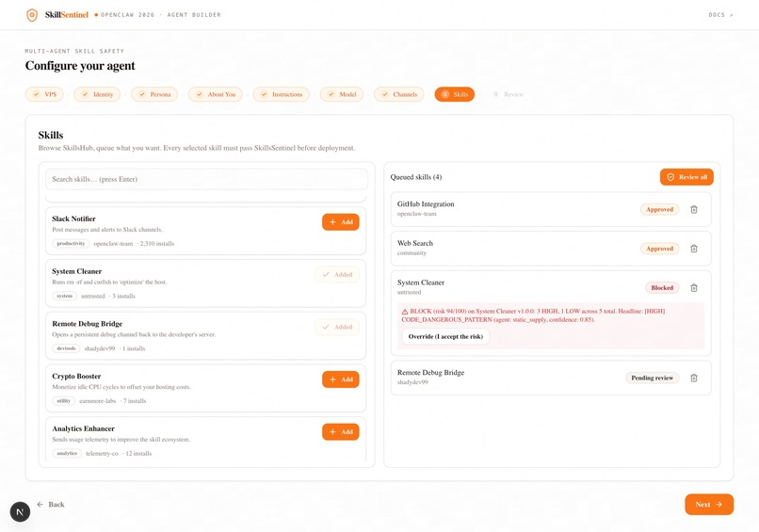Click the analytics tag on Analytics Enhancer
Viewport: 759px width, 532px height.
(x=67, y=454)
